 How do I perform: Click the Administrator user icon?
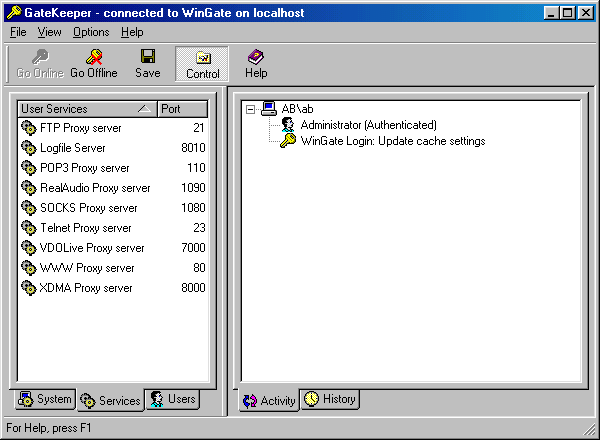click(288, 125)
